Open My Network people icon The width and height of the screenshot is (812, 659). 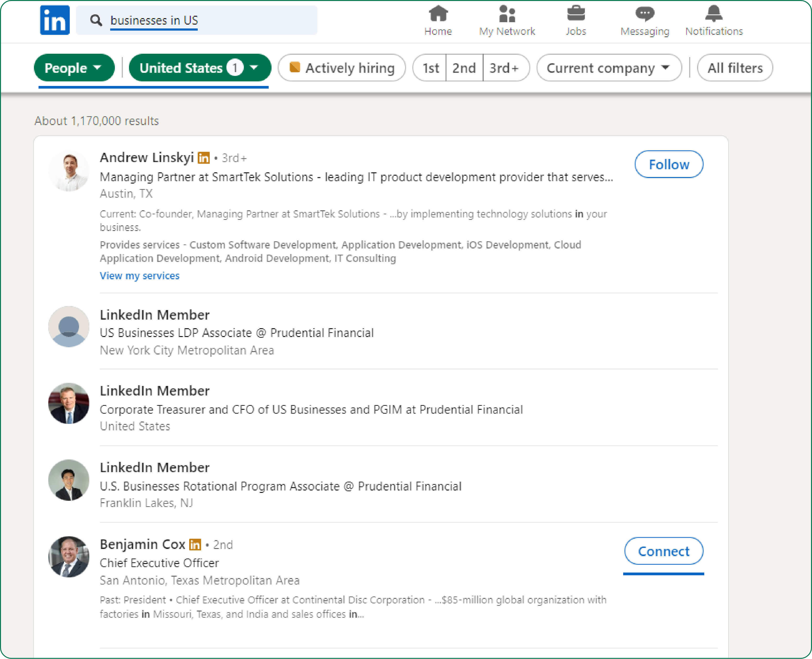pos(507,14)
